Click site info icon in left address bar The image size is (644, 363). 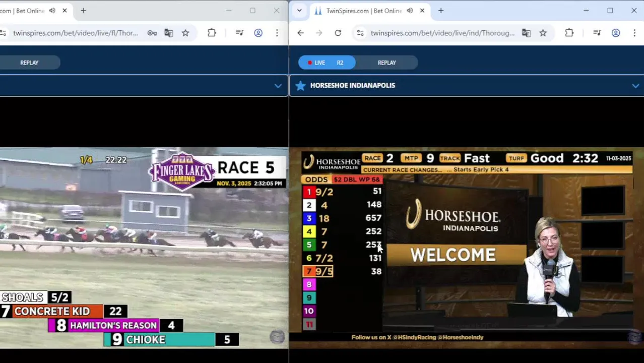tap(3, 33)
